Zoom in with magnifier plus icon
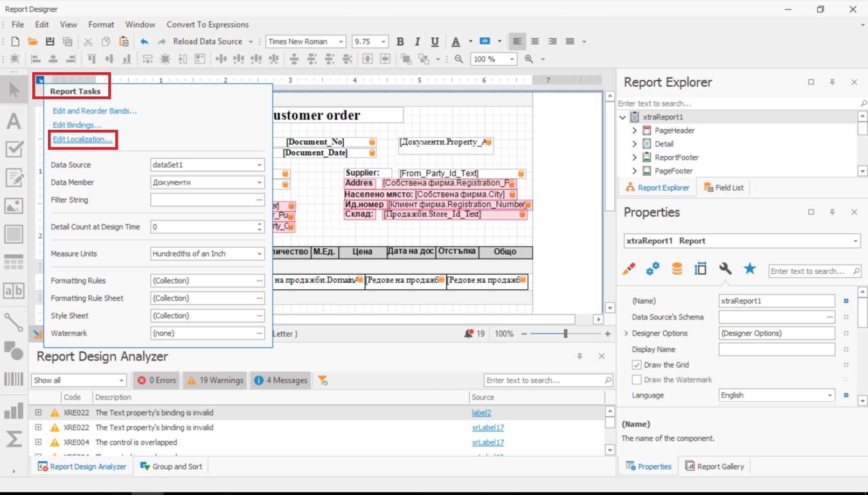868x495 pixels. 529,59
